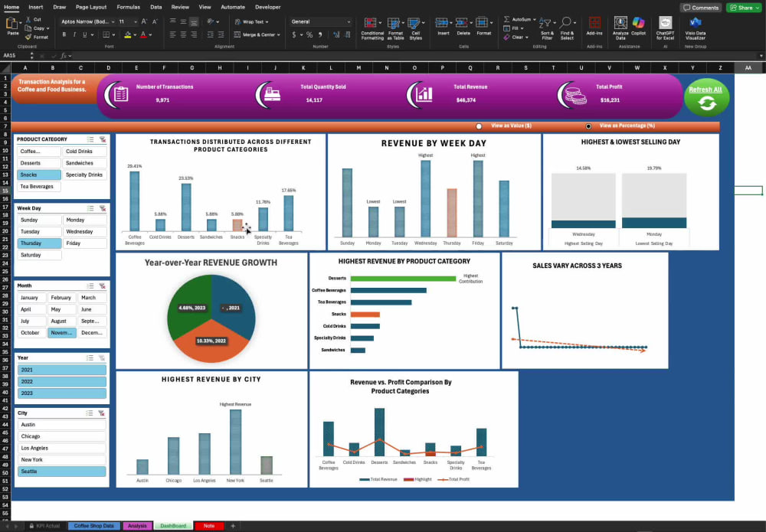The width and height of the screenshot is (766, 532).
Task: Open the Insert ribbon tab
Action: tap(36, 8)
